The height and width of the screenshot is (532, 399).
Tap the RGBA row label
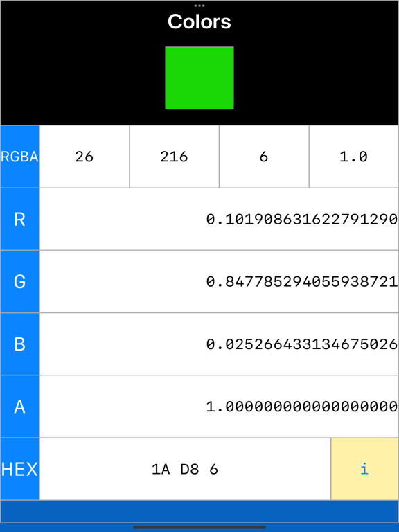tap(20, 157)
